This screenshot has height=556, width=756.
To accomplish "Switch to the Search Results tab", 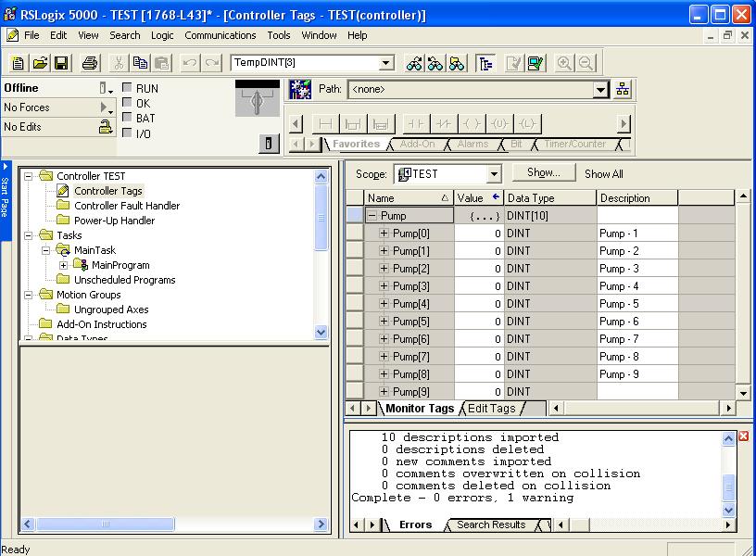I will [x=491, y=524].
